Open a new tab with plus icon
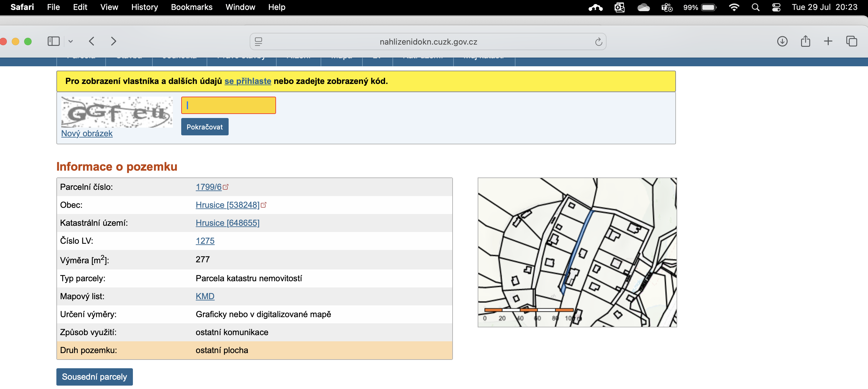This screenshot has width=868, height=389. 828,42
